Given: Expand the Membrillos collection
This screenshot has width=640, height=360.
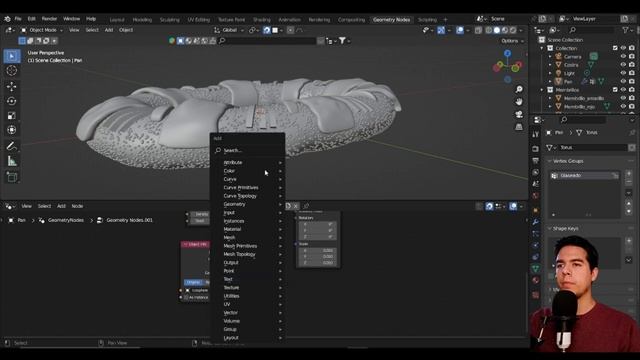Looking at the screenshot, I should click(542, 90).
